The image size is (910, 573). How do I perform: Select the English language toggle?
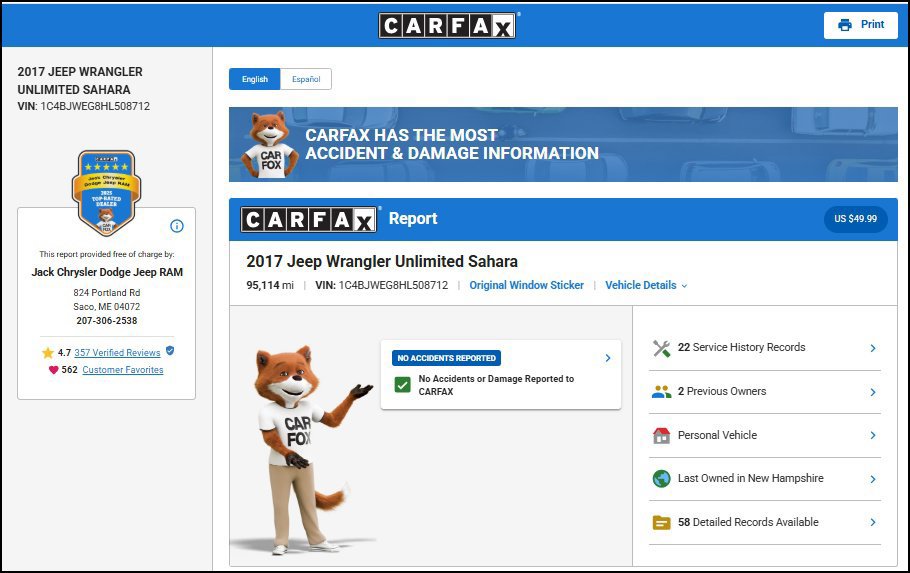coord(255,79)
